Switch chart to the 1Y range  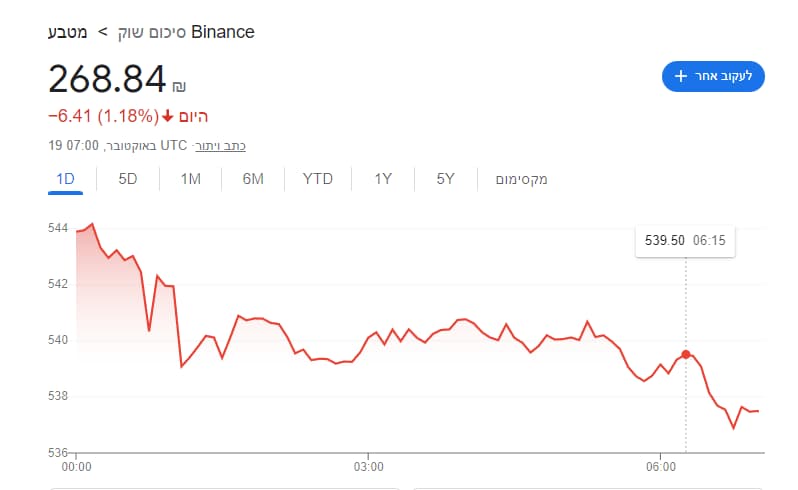383,179
